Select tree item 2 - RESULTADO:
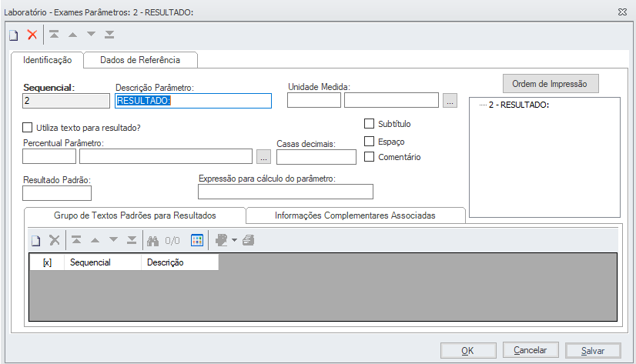This screenshot has width=636, height=364. 519,105
